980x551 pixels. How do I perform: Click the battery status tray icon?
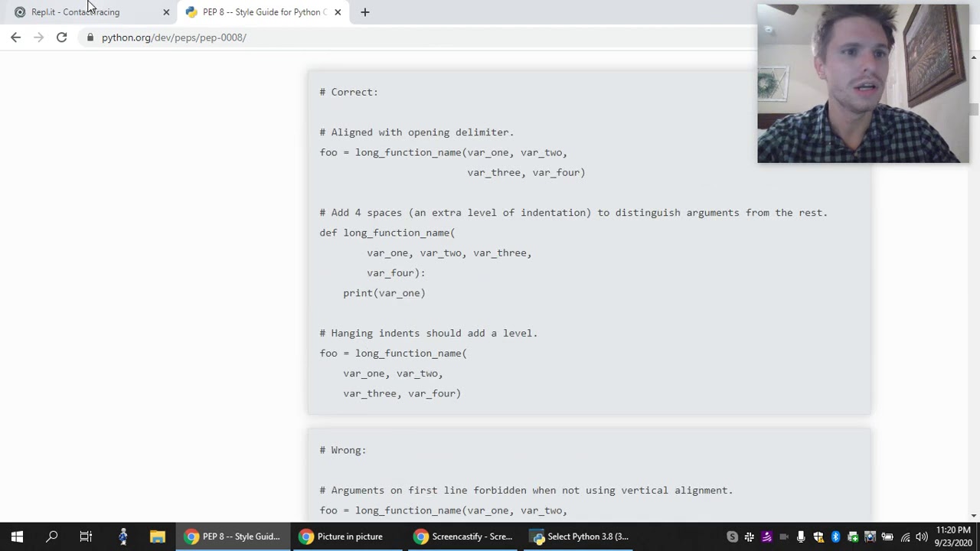coord(887,536)
